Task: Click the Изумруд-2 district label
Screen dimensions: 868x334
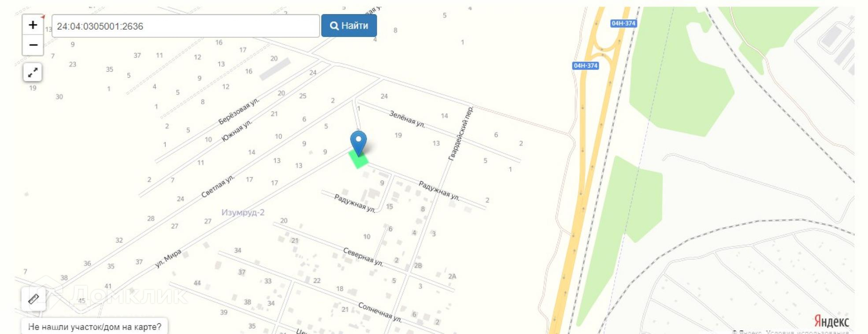Action: [x=243, y=212]
